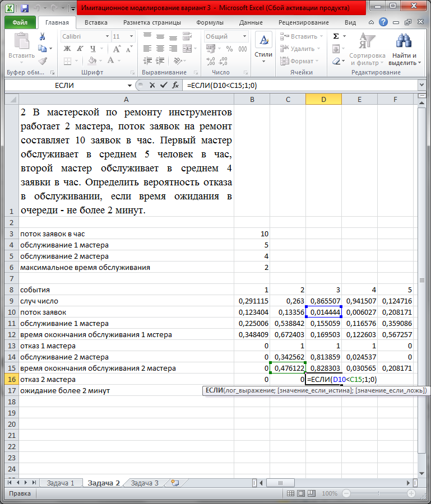Toggle Italic (К) formatting
Viewport: 431px width, 504px height.
(x=80, y=49)
